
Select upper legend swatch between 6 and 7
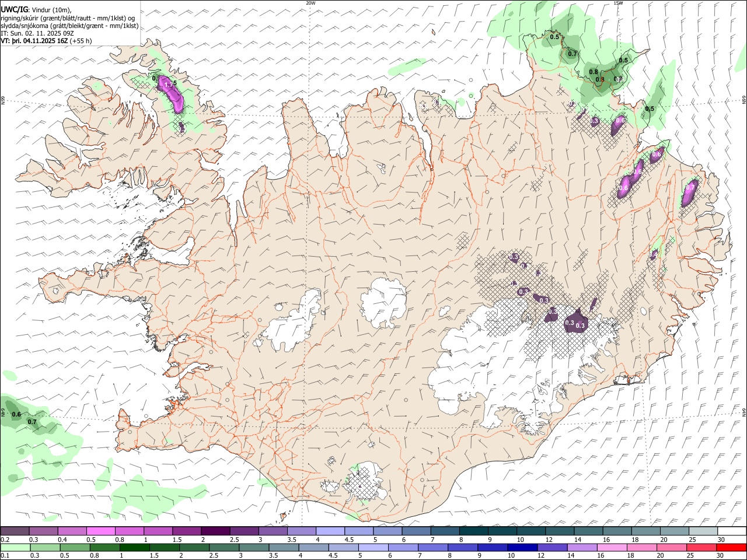tap(416, 531)
